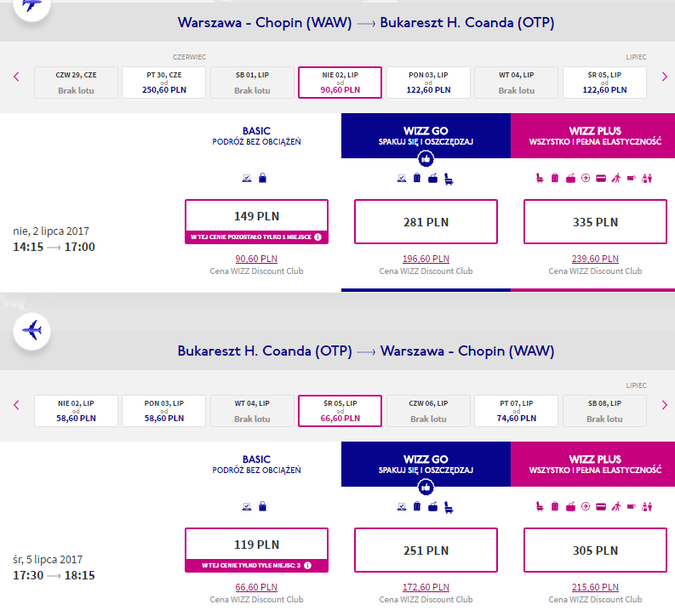Show later outbound dates with right arrow
The height and width of the screenshot is (616, 675).
click(x=664, y=77)
